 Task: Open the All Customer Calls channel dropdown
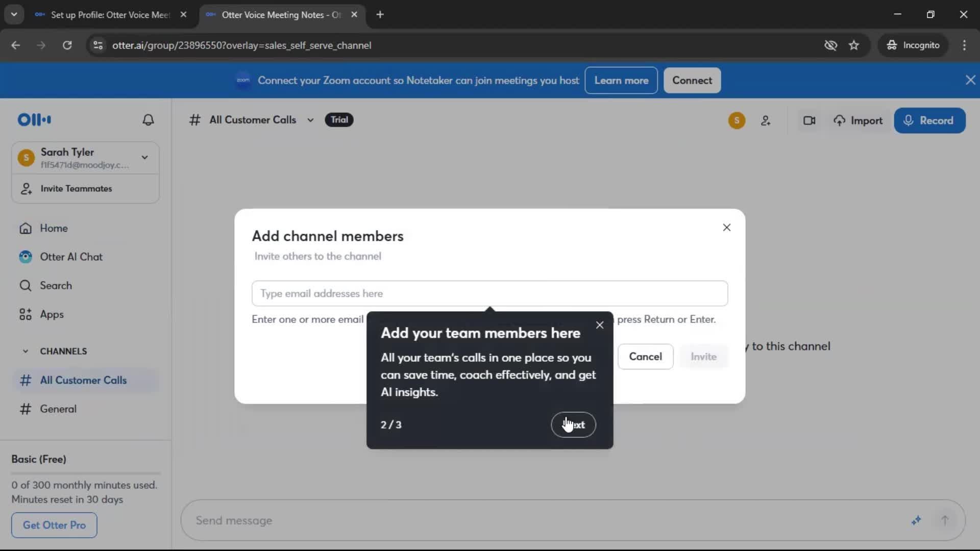point(310,120)
